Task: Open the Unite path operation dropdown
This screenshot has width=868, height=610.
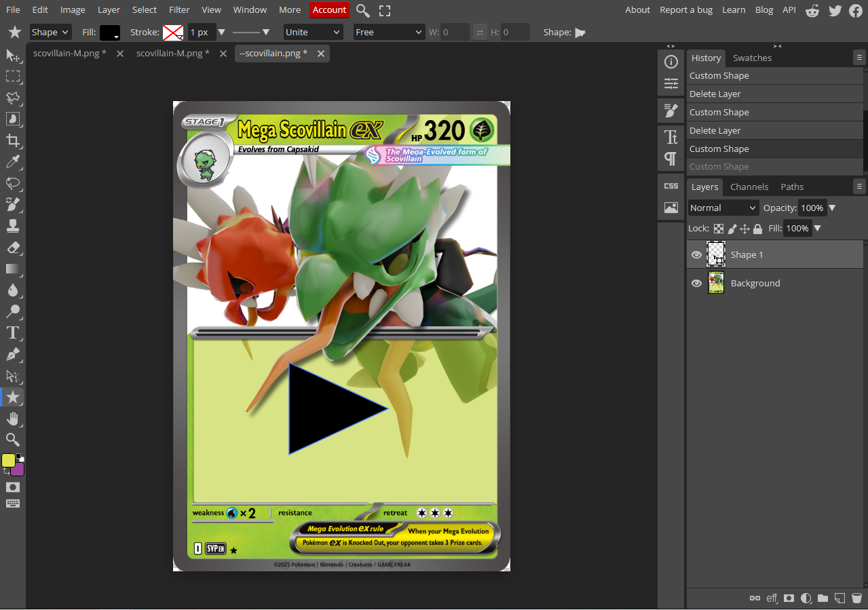Action: click(x=312, y=32)
